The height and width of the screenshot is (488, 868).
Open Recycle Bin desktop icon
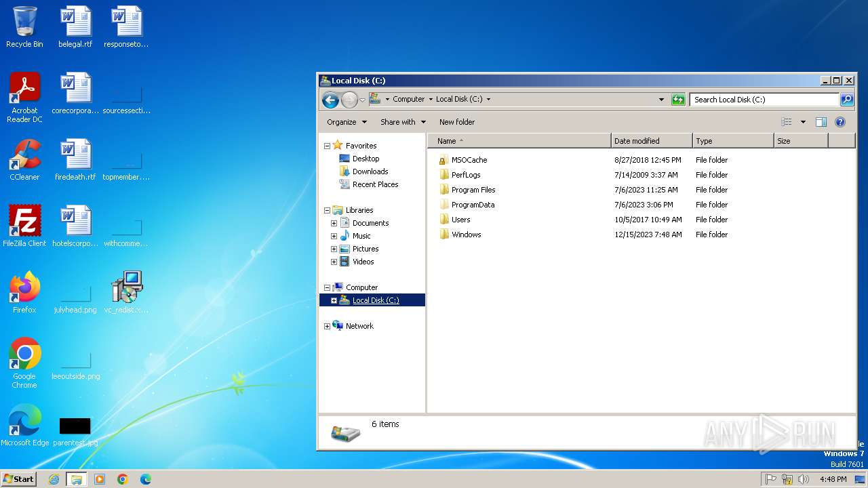click(x=24, y=27)
